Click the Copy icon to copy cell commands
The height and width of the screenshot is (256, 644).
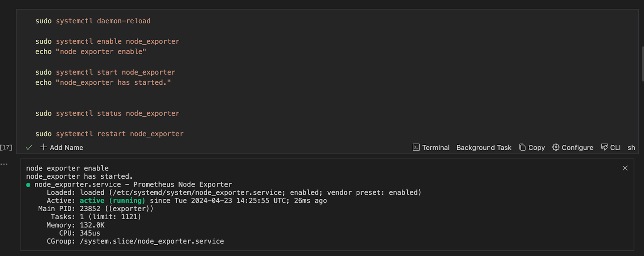click(522, 147)
